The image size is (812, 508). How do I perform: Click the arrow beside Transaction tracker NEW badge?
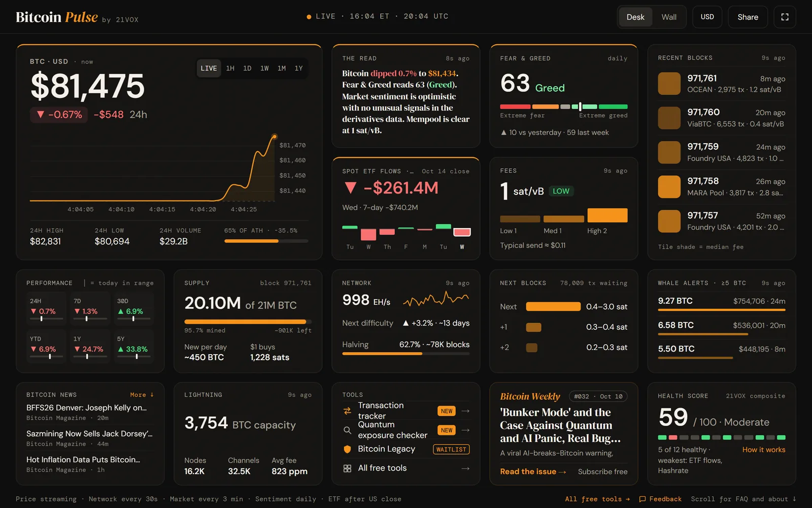click(x=465, y=411)
